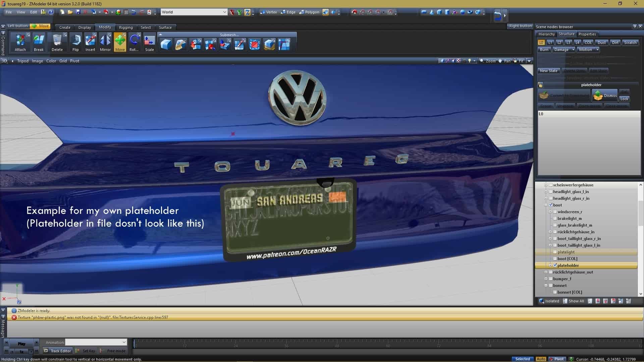644x362 pixels.
Task: Click the Play button
Action: coord(21,344)
